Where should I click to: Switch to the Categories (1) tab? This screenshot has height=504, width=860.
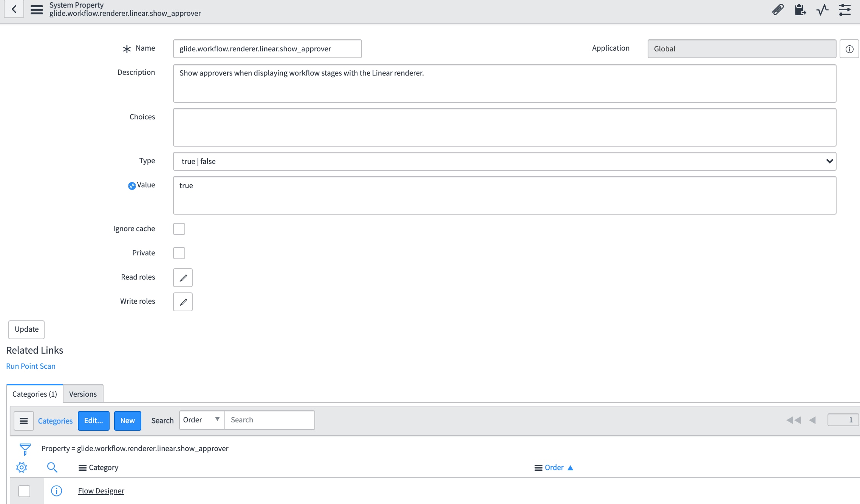(35, 394)
